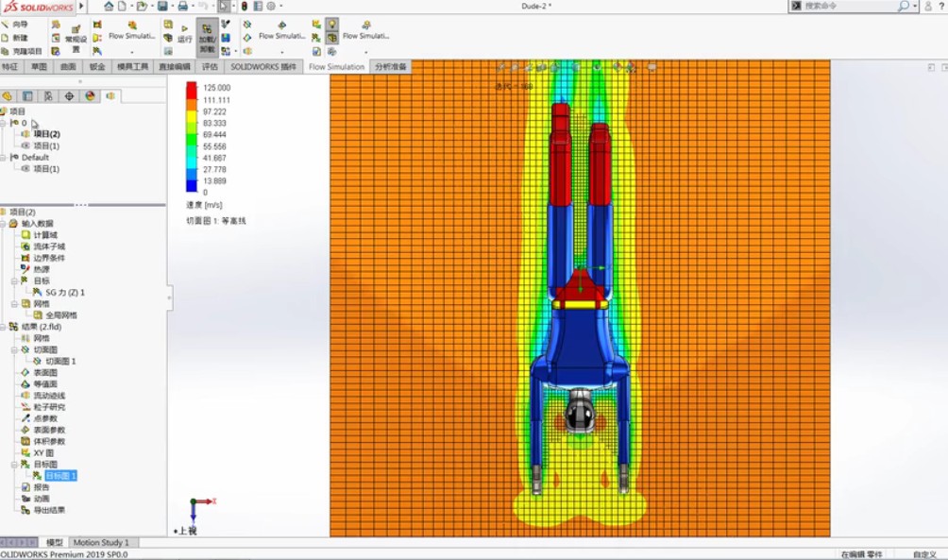Switch to the 分析准备 ribbon tab
Viewport: 948px width, 560px height.
click(x=391, y=66)
